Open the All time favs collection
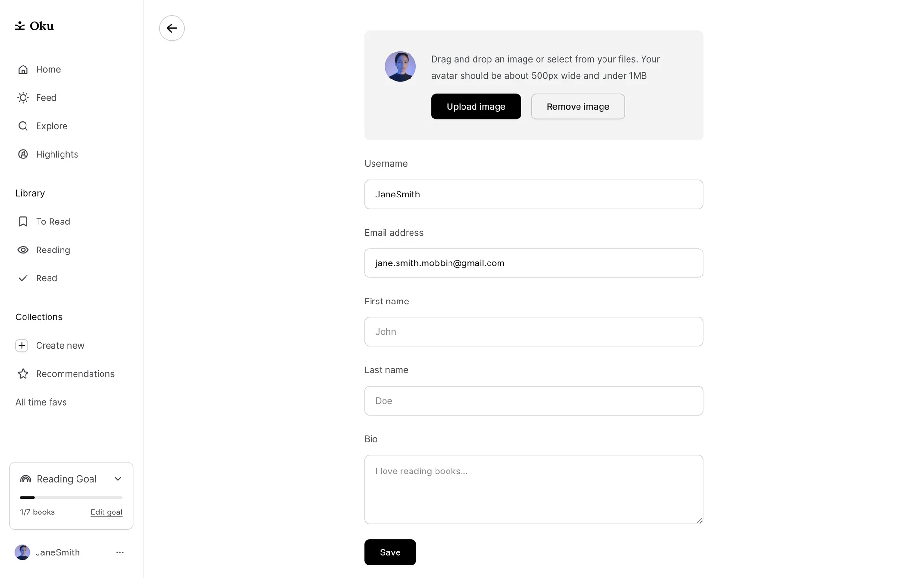This screenshot has height=578, width=924. point(41,402)
